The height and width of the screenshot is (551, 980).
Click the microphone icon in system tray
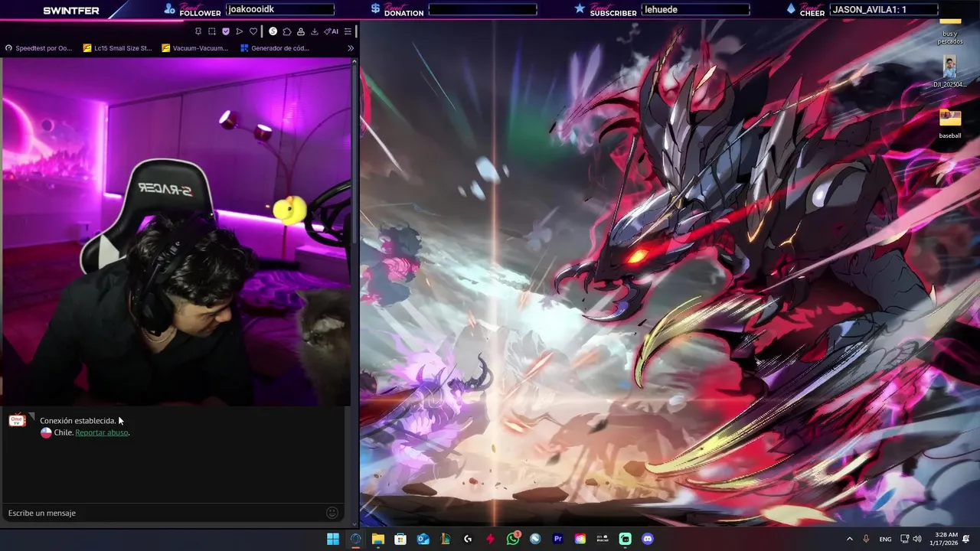pyautogui.click(x=866, y=539)
